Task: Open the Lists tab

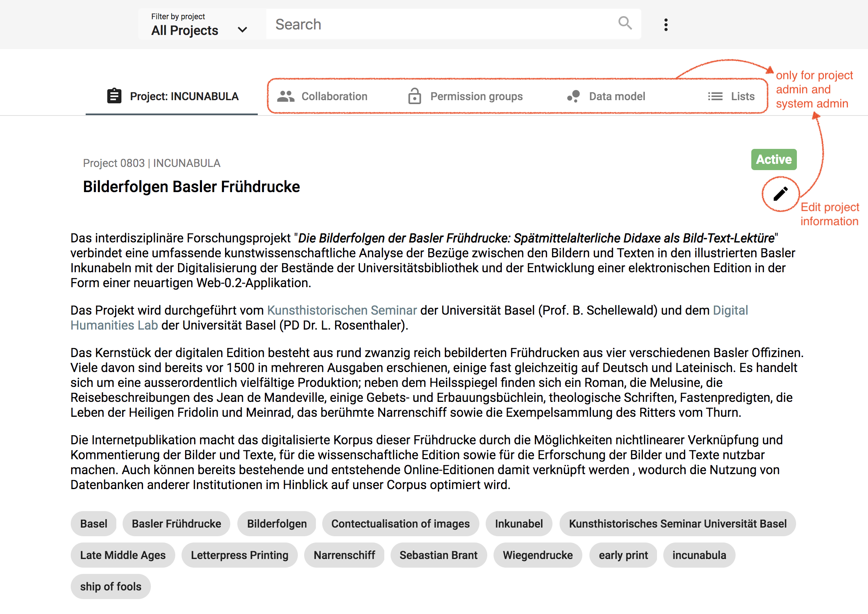Action: click(731, 96)
